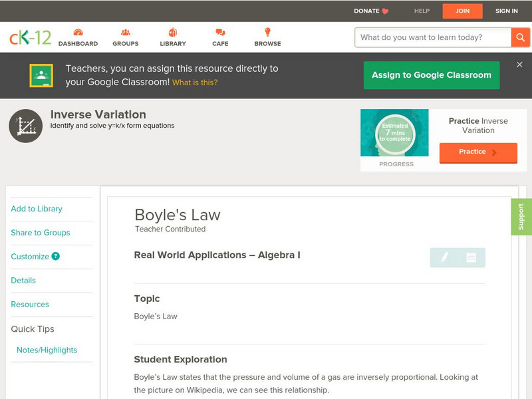Screen dimensions: 532x399
Task: Click the orange Practice button
Action: (477, 152)
